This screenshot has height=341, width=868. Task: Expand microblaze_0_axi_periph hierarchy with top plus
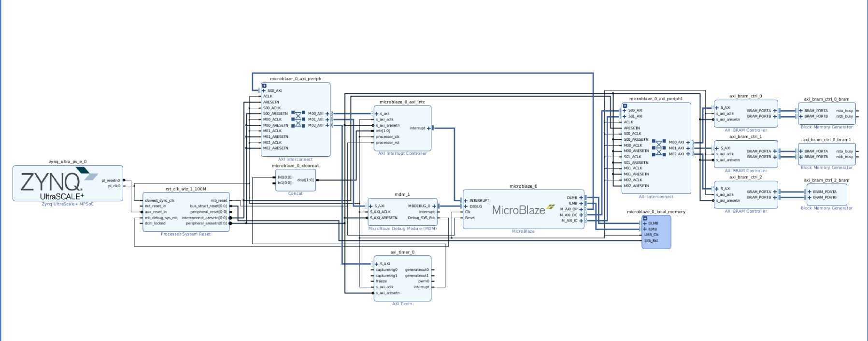click(264, 86)
